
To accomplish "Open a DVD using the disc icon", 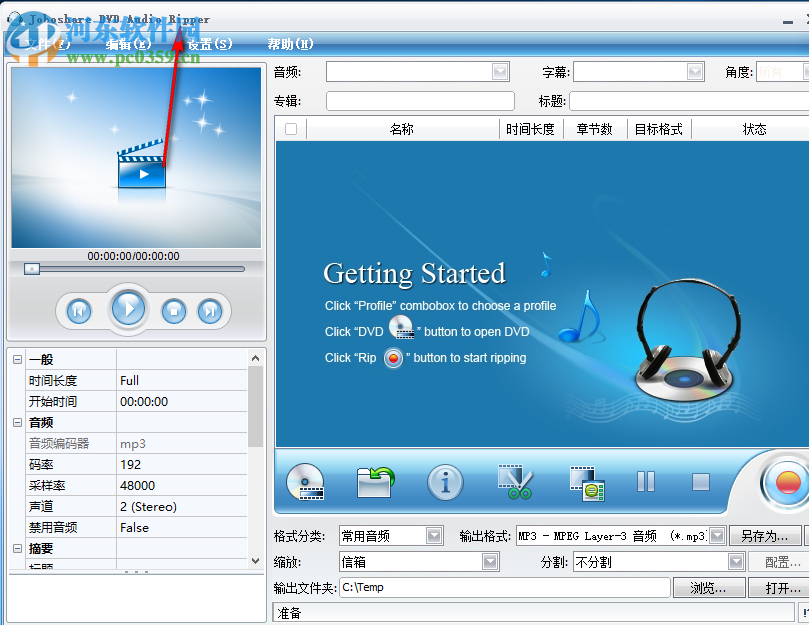I will [306, 483].
